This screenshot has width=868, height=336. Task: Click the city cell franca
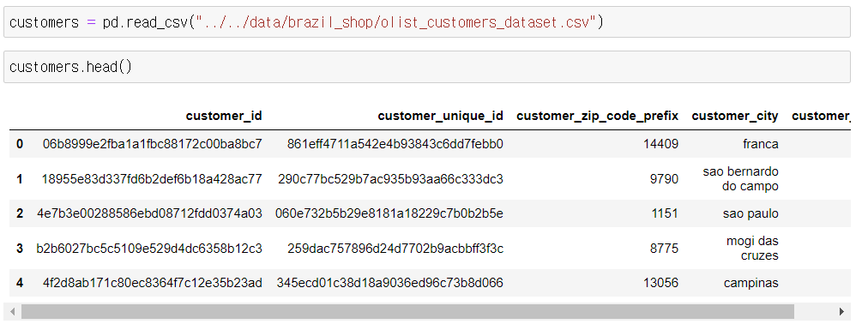(761, 144)
